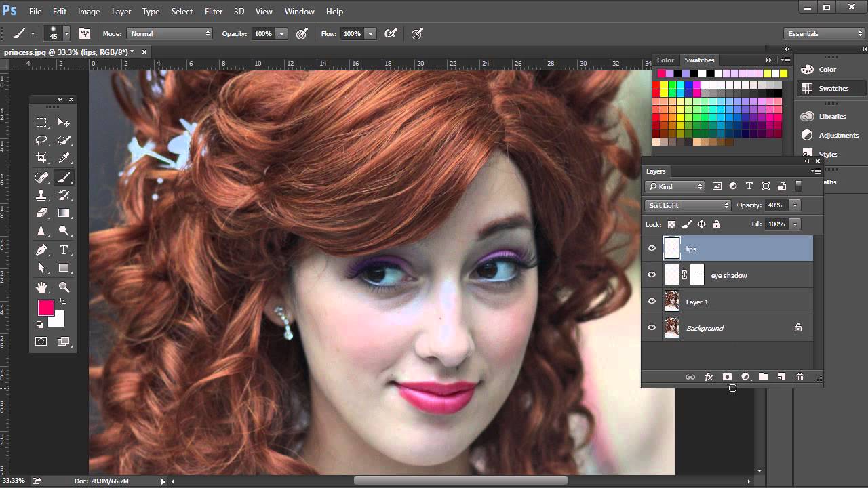This screenshot has width=868, height=488.
Task: Hide the lips layer
Action: click(x=652, y=249)
